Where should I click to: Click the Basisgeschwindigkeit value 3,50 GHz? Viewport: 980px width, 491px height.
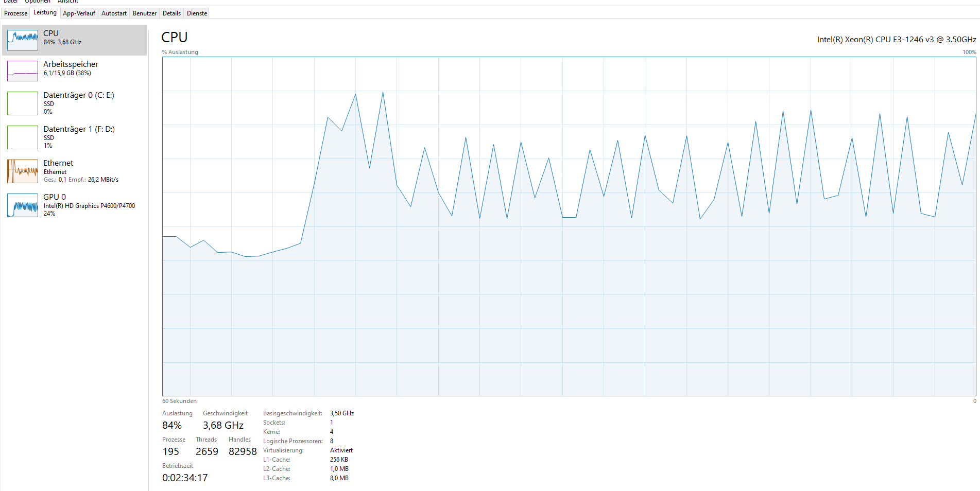(342, 413)
